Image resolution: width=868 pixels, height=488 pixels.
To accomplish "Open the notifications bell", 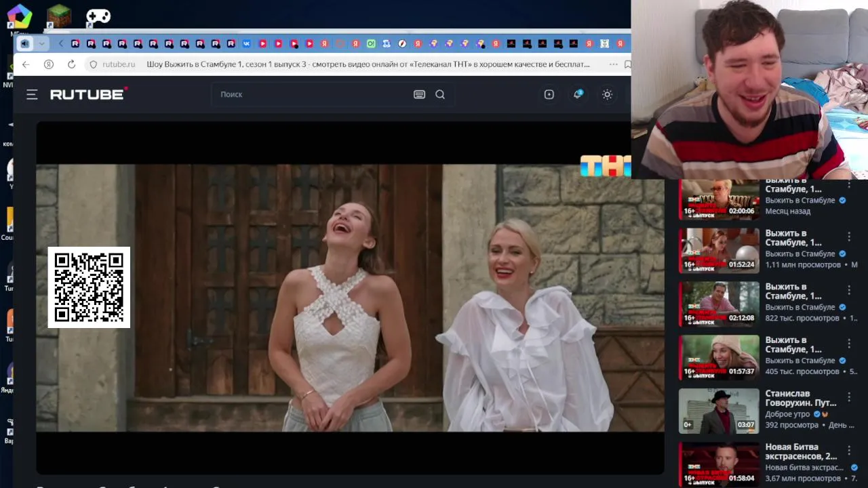I will 578,94.
